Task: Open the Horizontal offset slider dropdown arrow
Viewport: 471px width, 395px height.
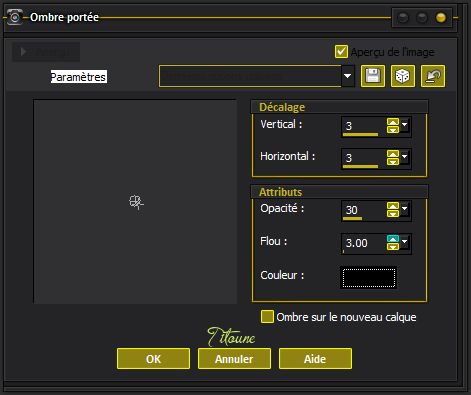Action: [404, 156]
